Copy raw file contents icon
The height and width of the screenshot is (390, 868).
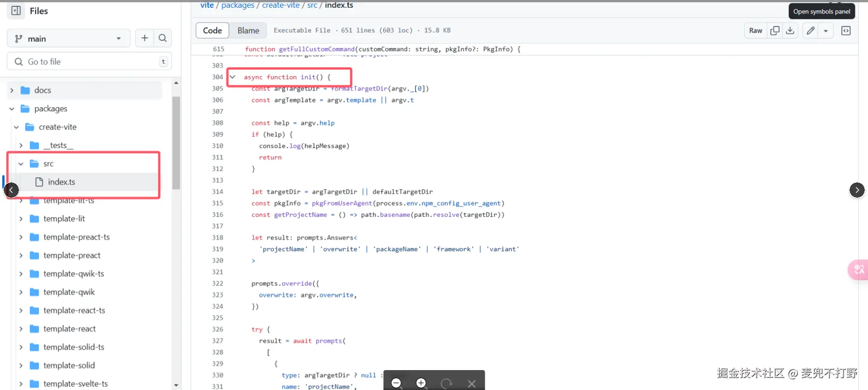tap(775, 30)
